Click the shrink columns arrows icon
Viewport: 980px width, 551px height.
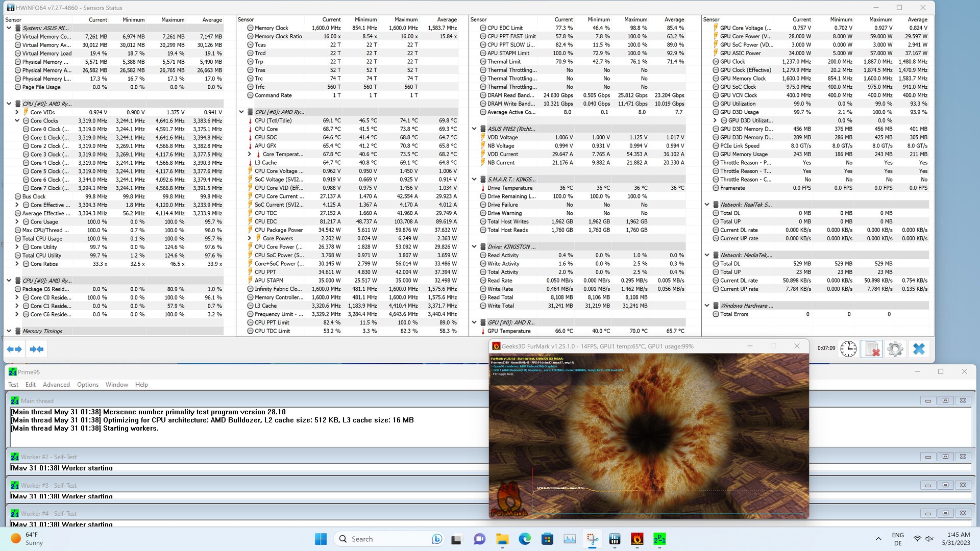click(x=37, y=349)
